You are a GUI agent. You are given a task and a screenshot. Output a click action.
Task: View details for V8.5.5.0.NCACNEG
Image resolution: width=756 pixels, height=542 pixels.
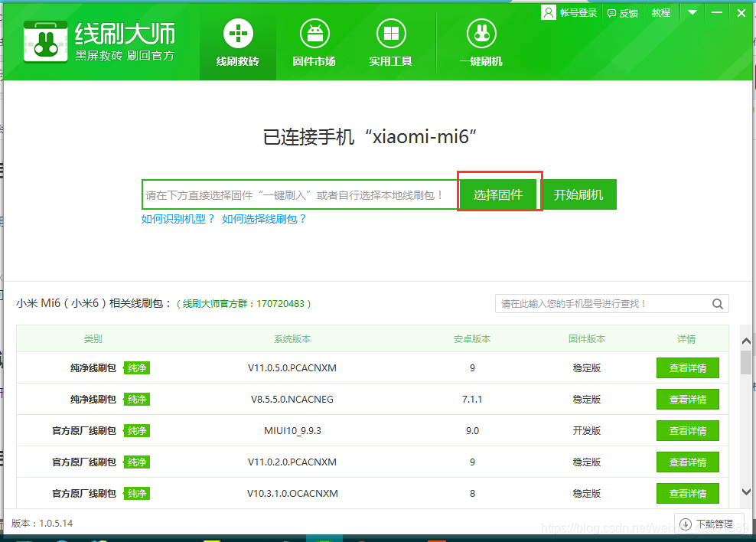[688, 400]
